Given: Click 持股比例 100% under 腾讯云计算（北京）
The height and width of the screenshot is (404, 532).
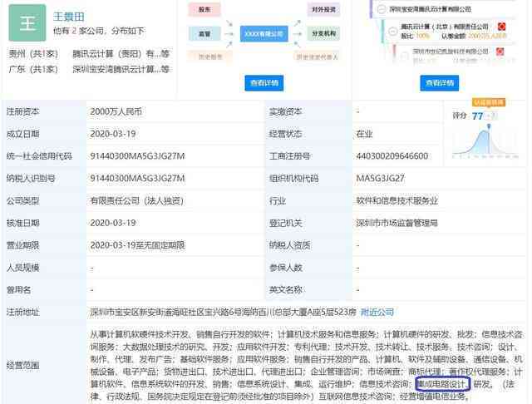Looking at the screenshot, I should (423, 36).
